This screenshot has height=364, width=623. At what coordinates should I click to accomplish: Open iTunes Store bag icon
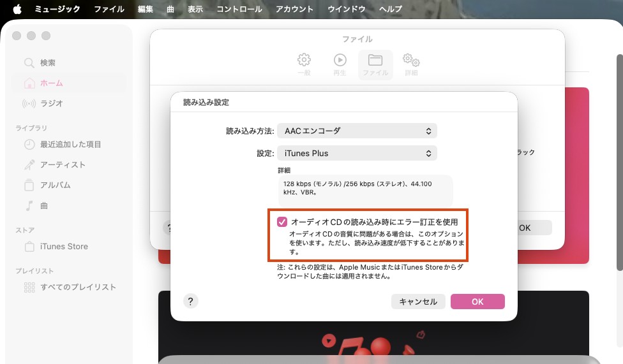click(x=29, y=247)
